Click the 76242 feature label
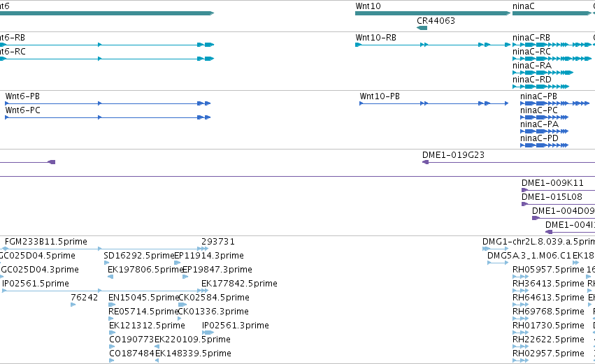Image resolution: width=595 pixels, height=364 pixels. click(x=84, y=298)
